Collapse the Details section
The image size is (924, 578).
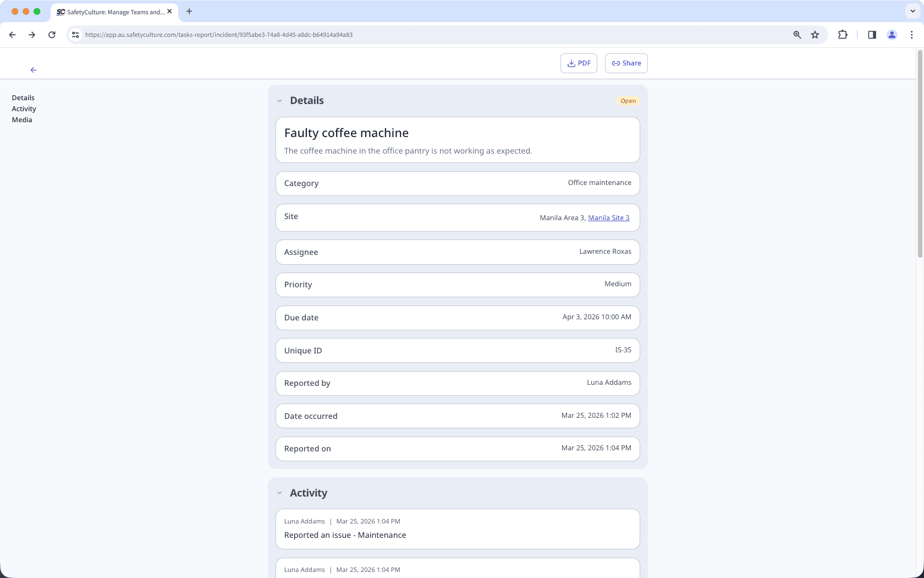tap(279, 101)
